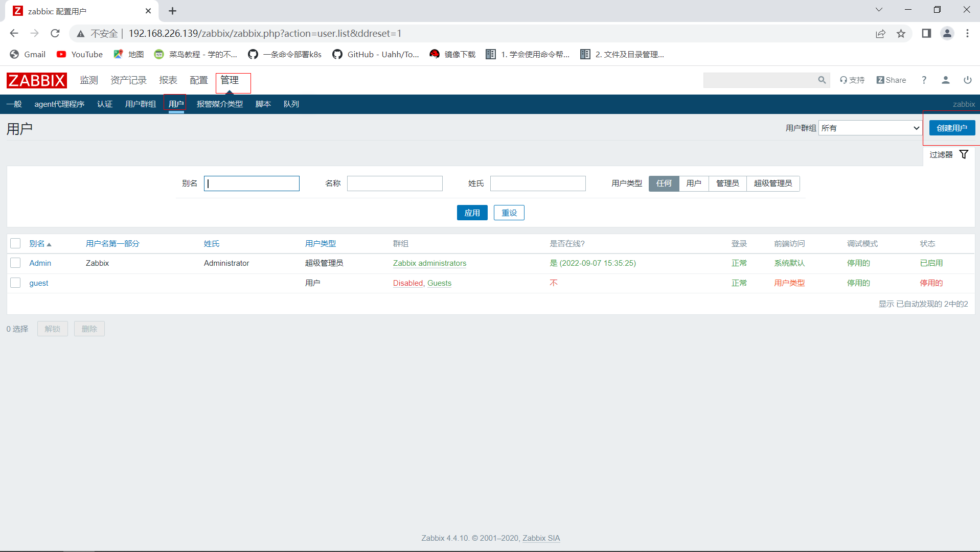980x552 pixels.
Task: Focus the 姓氏 filter input
Action: tap(538, 183)
